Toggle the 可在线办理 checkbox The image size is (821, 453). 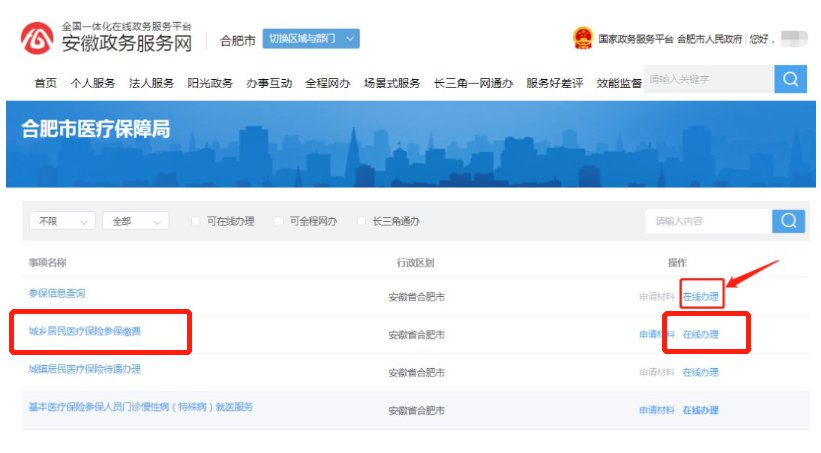click(x=196, y=221)
